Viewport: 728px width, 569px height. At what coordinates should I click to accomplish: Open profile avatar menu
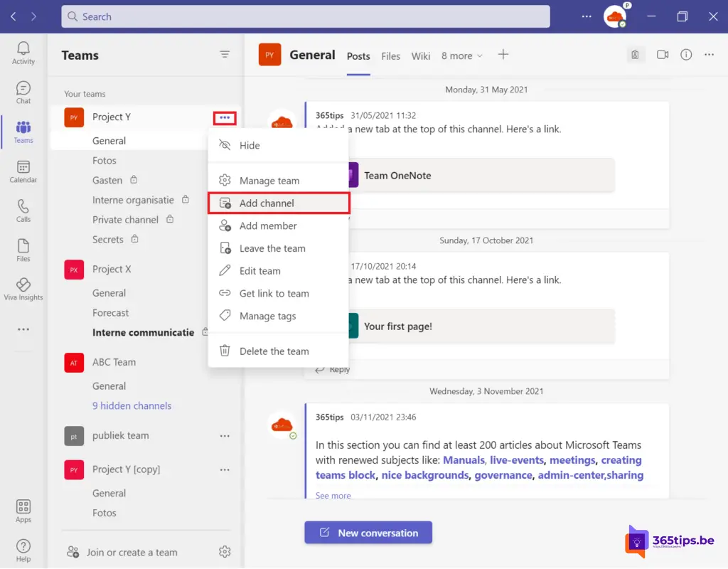point(615,17)
